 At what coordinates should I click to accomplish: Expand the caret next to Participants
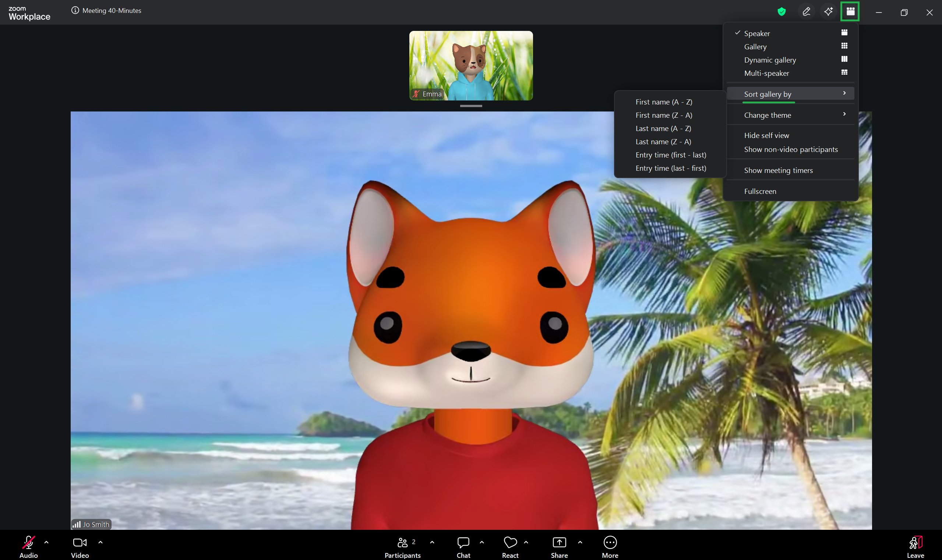(432, 542)
